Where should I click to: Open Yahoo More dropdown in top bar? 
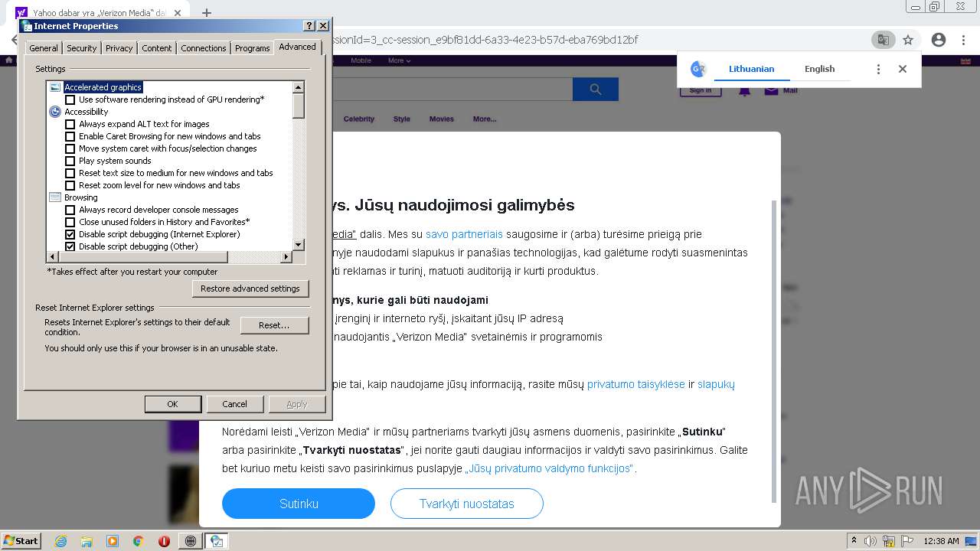(x=399, y=60)
